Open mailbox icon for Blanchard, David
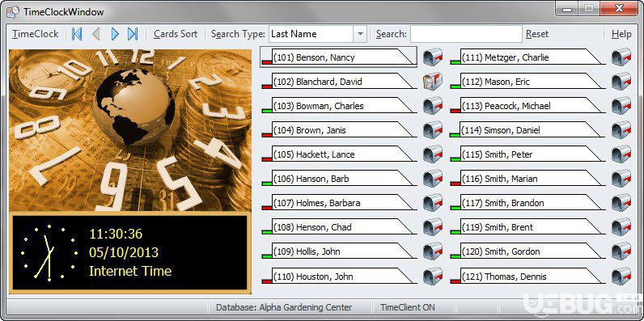Image resolution: width=644 pixels, height=321 pixels. pos(433,82)
